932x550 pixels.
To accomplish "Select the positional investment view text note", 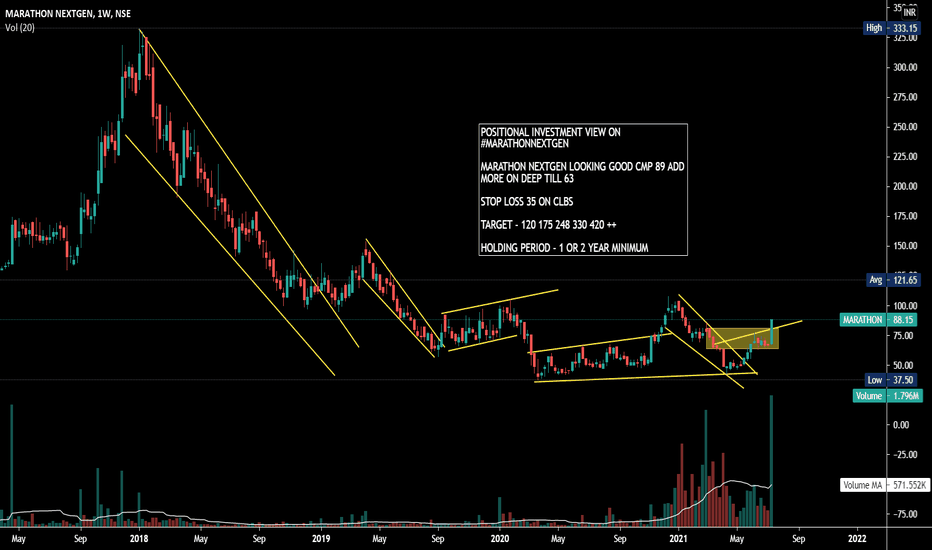I will coord(583,190).
